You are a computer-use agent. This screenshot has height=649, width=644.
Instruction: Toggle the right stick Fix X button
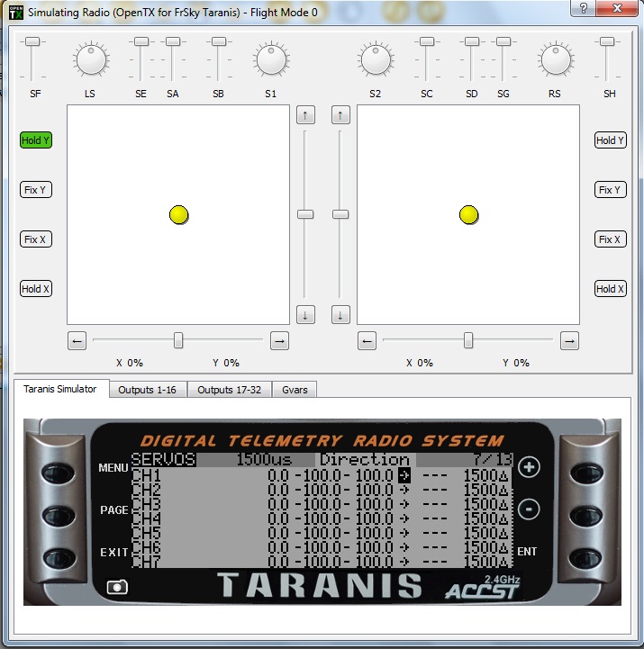(x=611, y=239)
